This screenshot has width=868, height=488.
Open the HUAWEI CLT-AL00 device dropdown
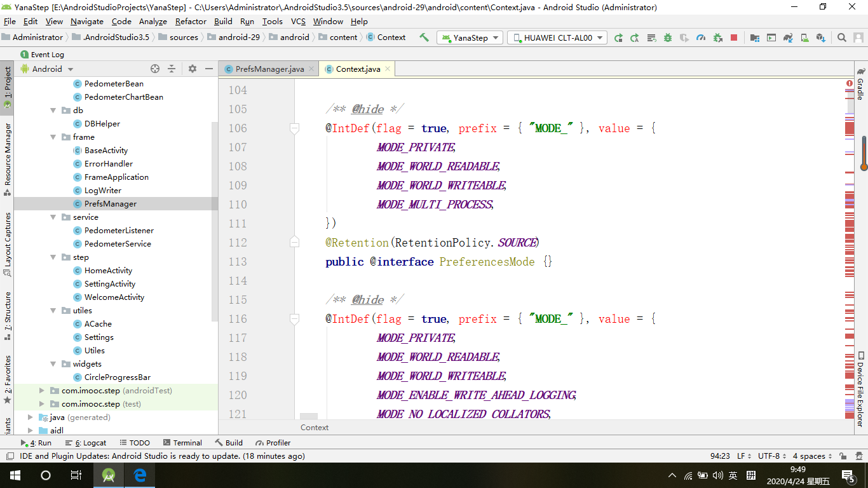(x=557, y=37)
